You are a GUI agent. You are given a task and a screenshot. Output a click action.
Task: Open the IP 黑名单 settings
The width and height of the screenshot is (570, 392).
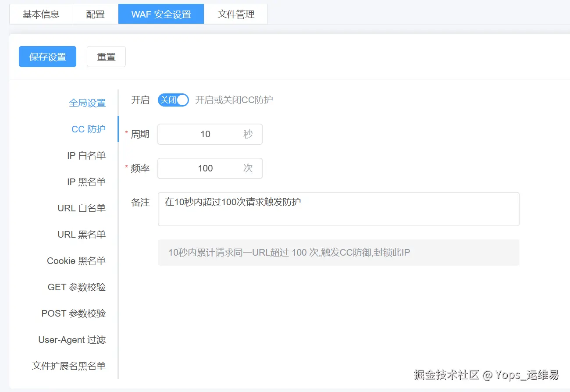point(86,182)
